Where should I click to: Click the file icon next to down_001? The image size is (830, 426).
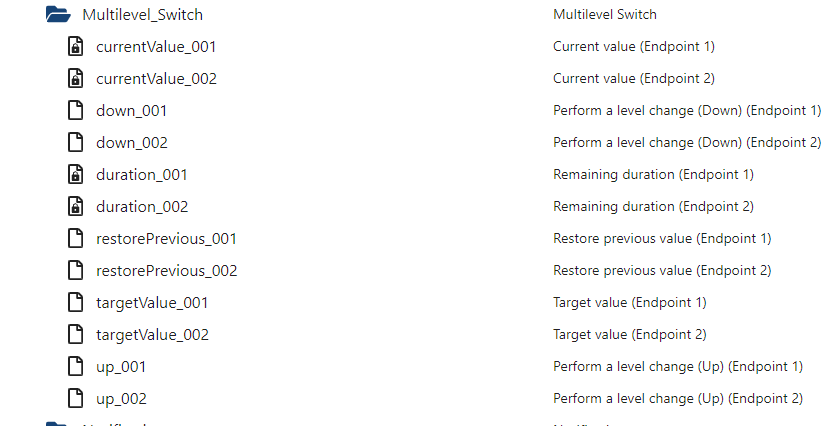[x=74, y=110]
